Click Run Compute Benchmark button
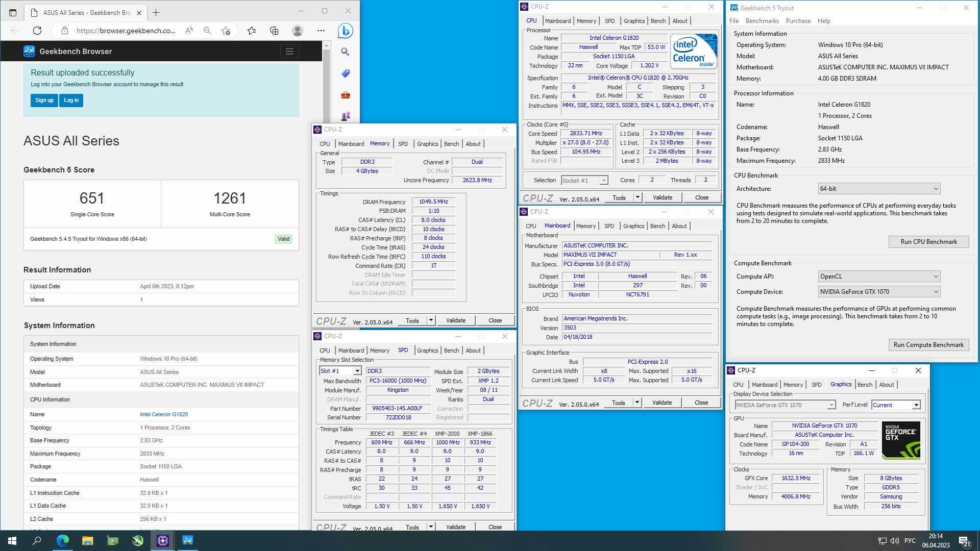 click(x=928, y=345)
